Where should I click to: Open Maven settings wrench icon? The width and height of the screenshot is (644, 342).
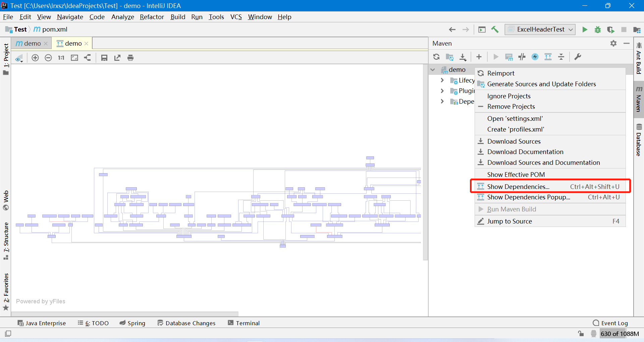pos(578,57)
